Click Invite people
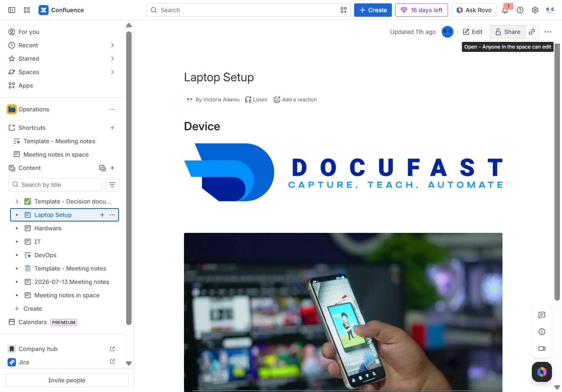The height and width of the screenshot is (392, 562). pyautogui.click(x=67, y=380)
